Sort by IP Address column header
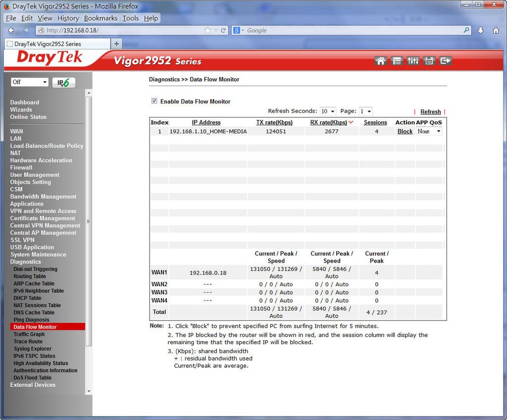This screenshot has height=420, width=507. (x=206, y=122)
